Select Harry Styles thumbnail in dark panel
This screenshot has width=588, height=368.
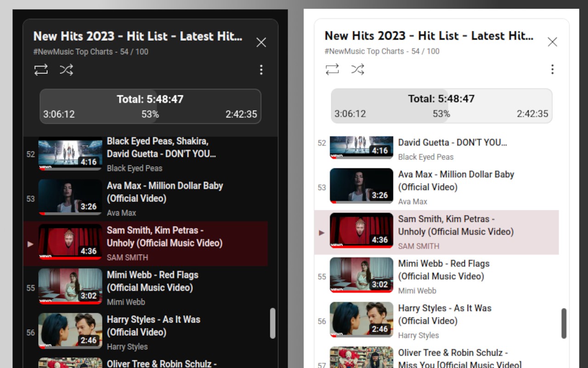click(70, 331)
